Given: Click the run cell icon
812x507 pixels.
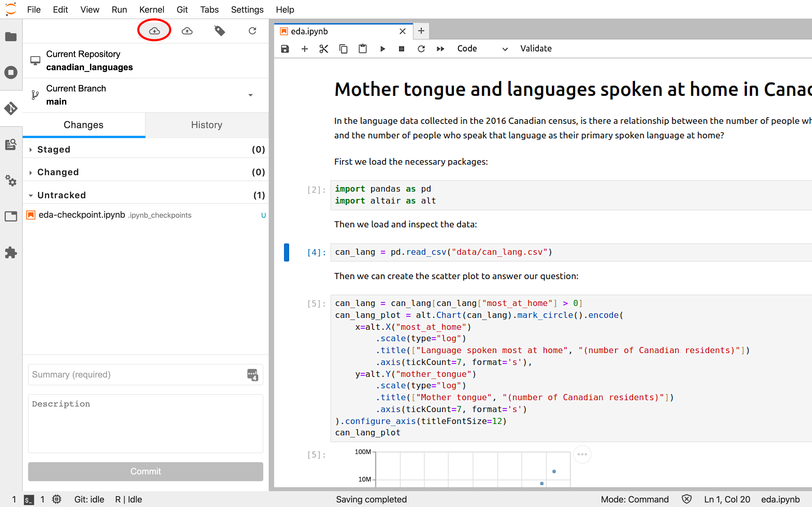Looking at the screenshot, I should click(382, 48).
